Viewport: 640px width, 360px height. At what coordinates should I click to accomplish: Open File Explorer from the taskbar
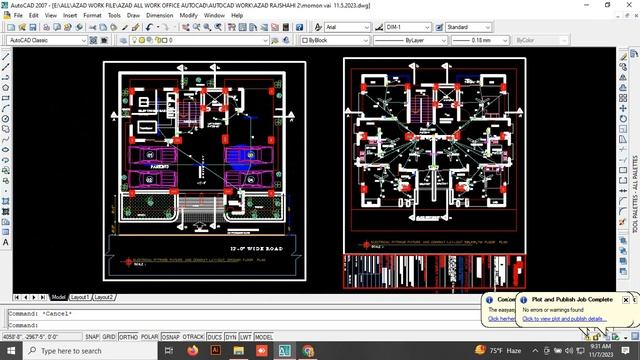click(x=239, y=351)
